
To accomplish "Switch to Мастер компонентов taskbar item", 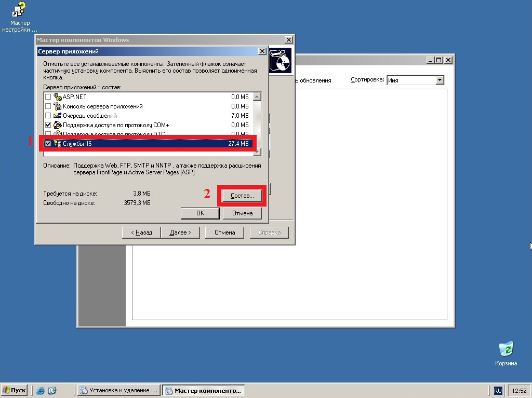I will 203,391.
